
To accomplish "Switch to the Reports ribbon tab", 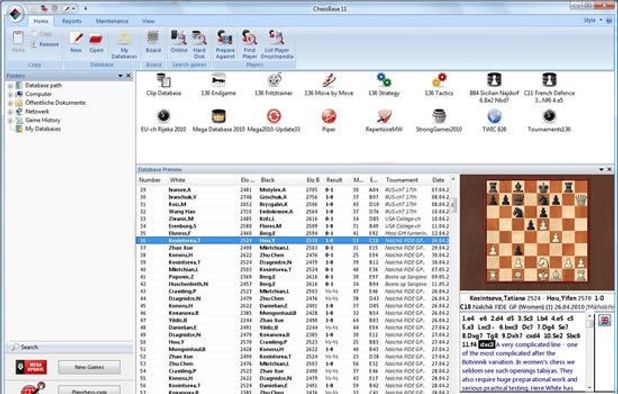I will click(x=71, y=21).
